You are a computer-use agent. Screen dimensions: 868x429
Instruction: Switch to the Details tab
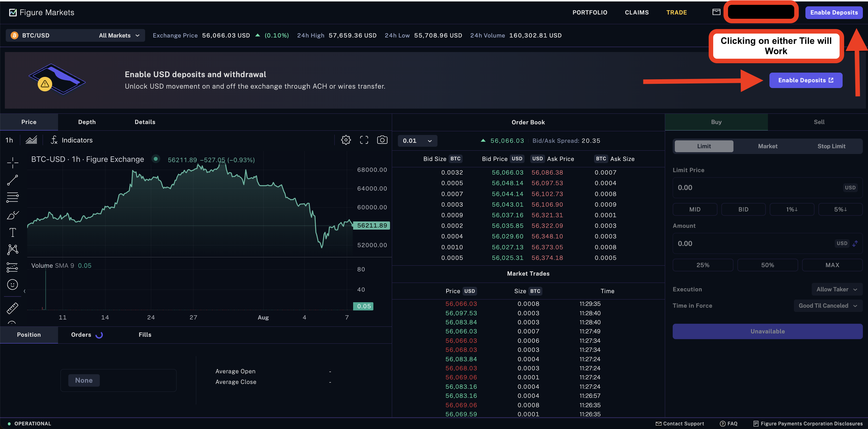tap(145, 122)
